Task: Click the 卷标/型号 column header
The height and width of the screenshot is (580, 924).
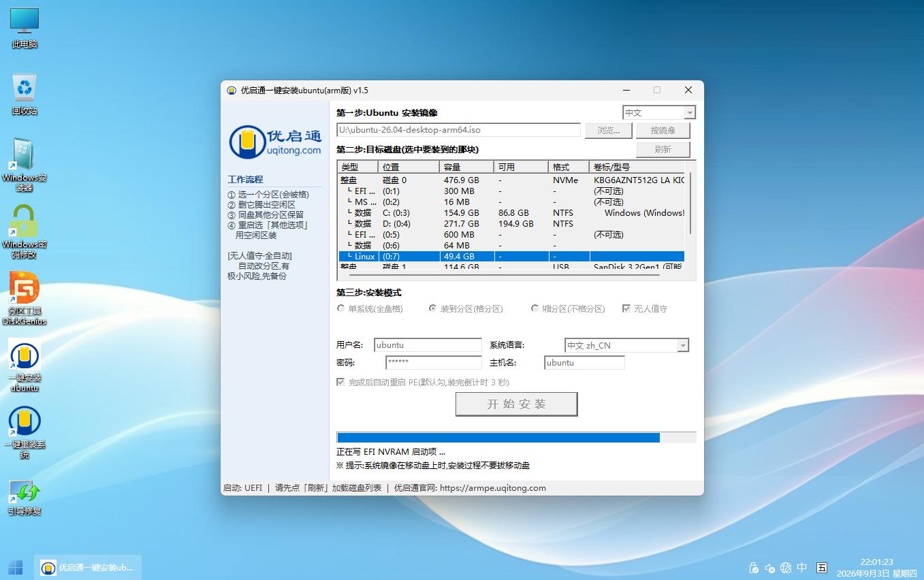Action: pos(637,167)
